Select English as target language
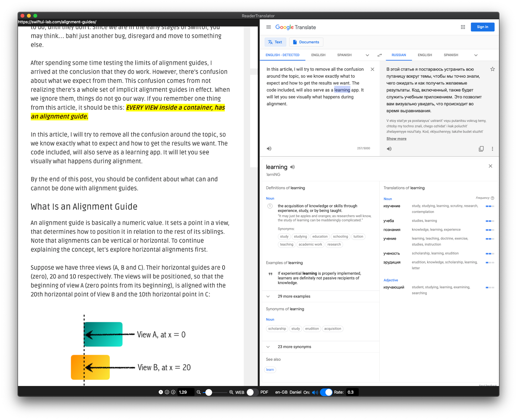 [425, 55]
